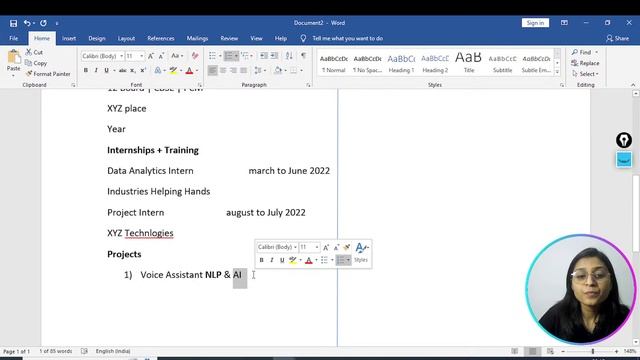This screenshot has height=360, width=640.
Task: Toggle Bold in the floating mini toolbar
Action: [262, 260]
